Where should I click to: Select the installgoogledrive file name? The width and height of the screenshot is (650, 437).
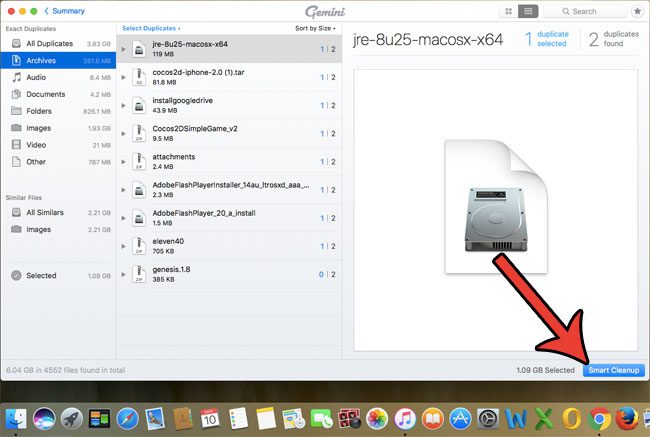[182, 100]
